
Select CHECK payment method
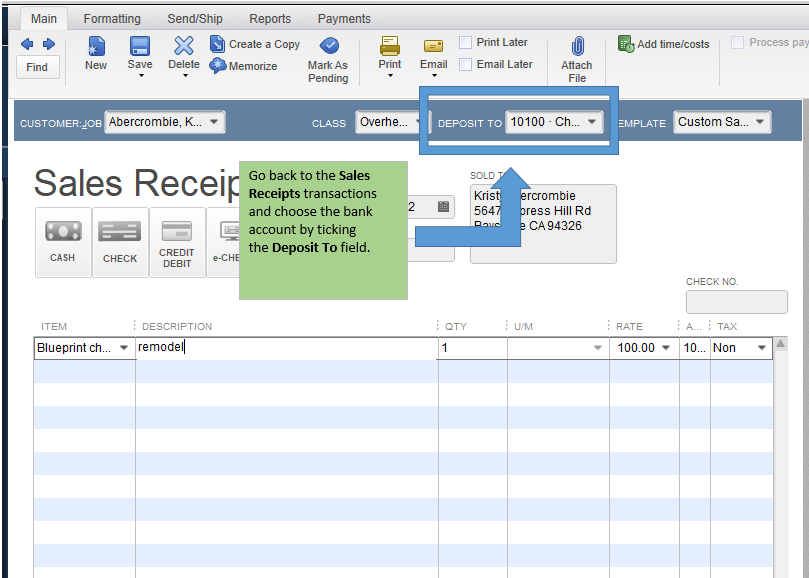tap(120, 243)
